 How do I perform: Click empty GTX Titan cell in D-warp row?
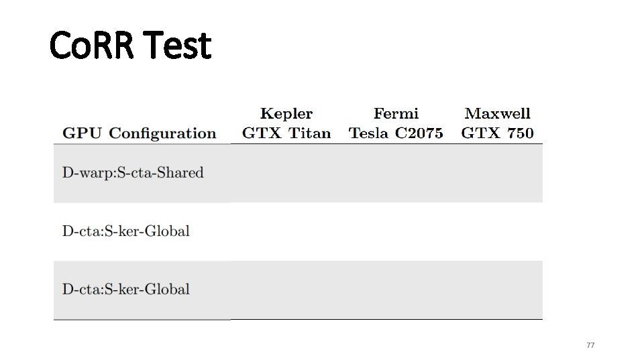pyautogui.click(x=286, y=173)
